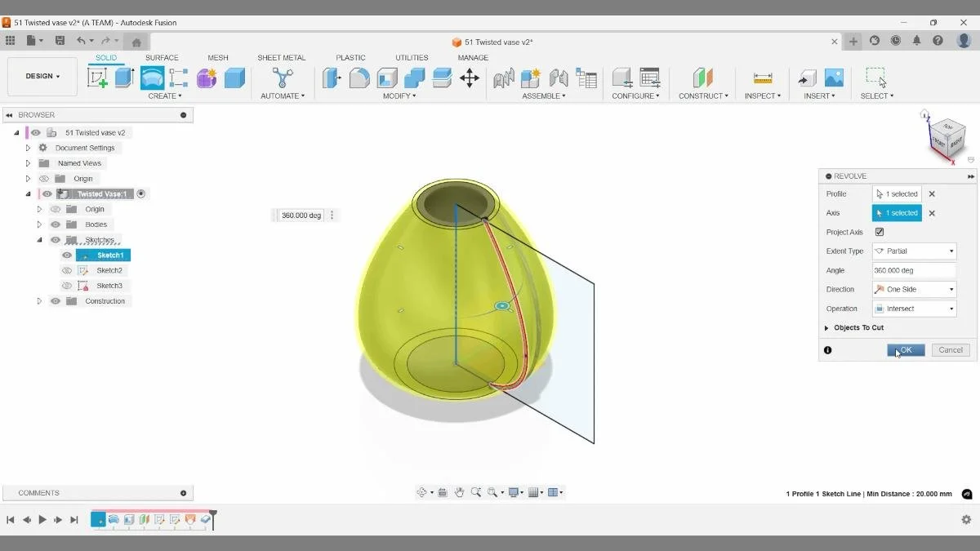Screen dimensions: 980x551
Task: Toggle the Project Axis checkbox
Action: click(x=879, y=232)
